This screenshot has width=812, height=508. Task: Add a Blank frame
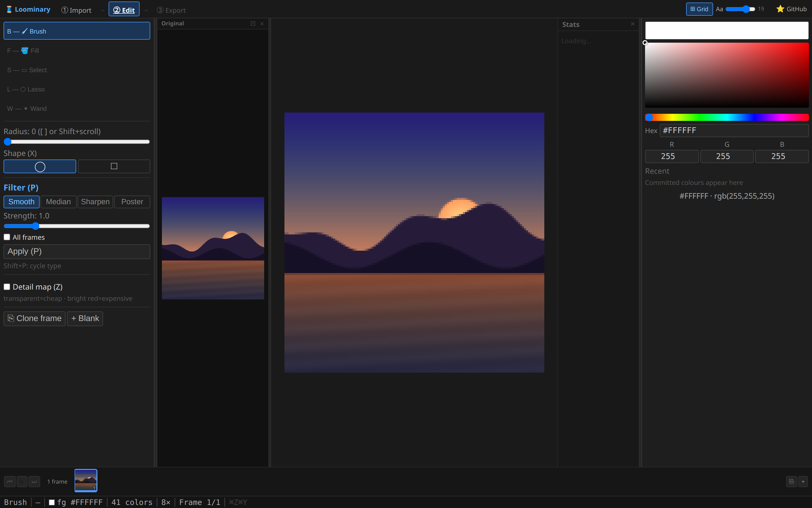(x=85, y=318)
